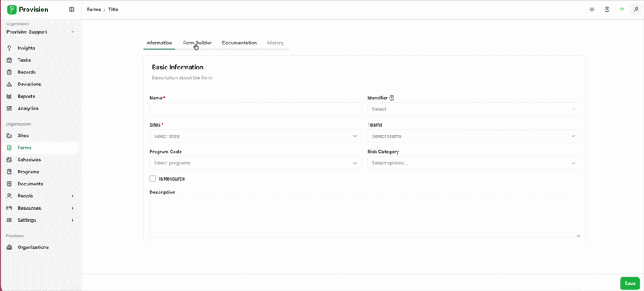Enable the Is Resource checkbox
This screenshot has width=644, height=291.
coord(153,179)
